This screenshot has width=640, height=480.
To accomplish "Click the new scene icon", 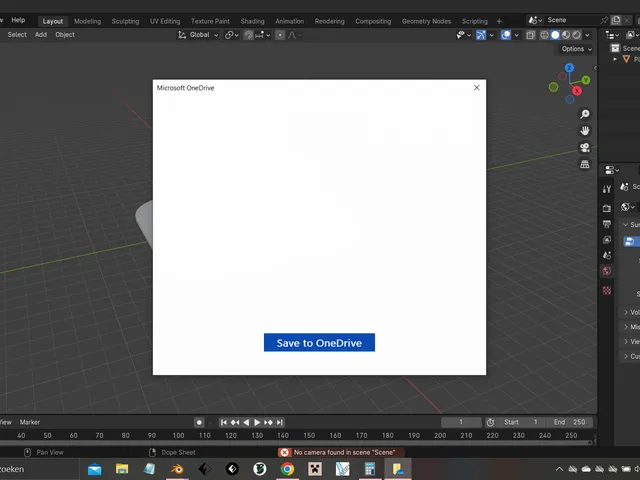I will (x=616, y=20).
